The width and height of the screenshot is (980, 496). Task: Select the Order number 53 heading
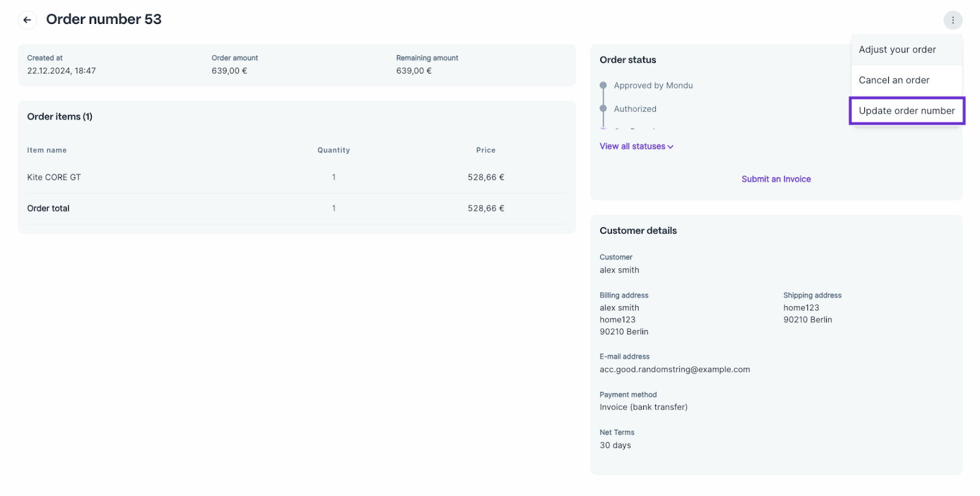coord(104,20)
